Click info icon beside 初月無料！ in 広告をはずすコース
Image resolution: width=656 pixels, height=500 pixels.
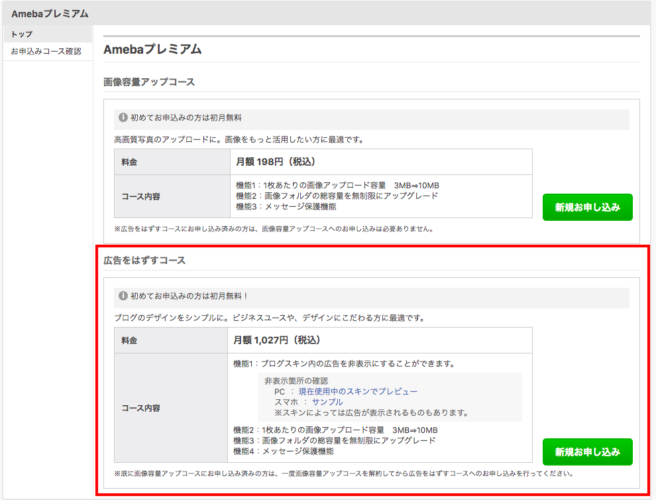point(123,296)
